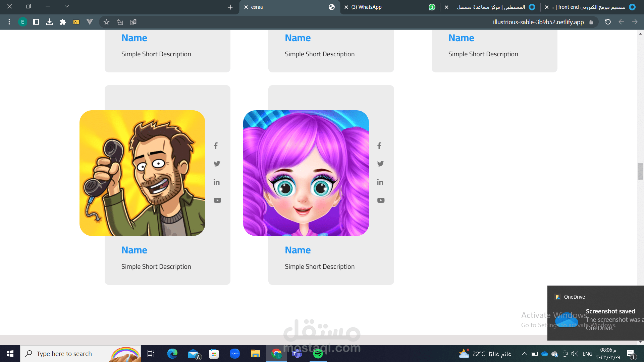Viewport: 644px width, 362px height.
Task: Open Mail app from the taskbar
Action: [x=194, y=354]
